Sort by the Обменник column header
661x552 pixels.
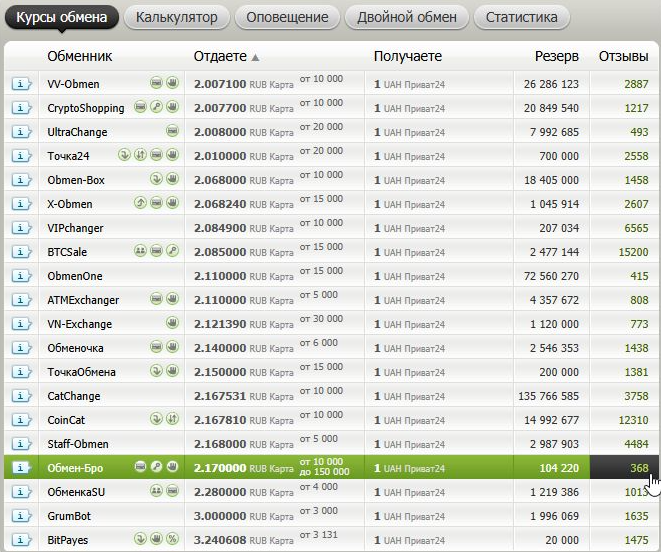click(80, 56)
